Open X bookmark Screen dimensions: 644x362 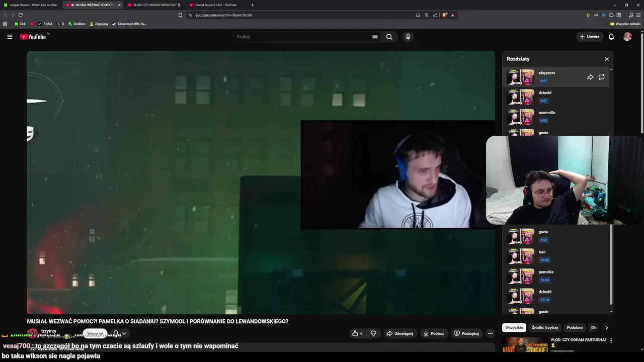coord(60,24)
